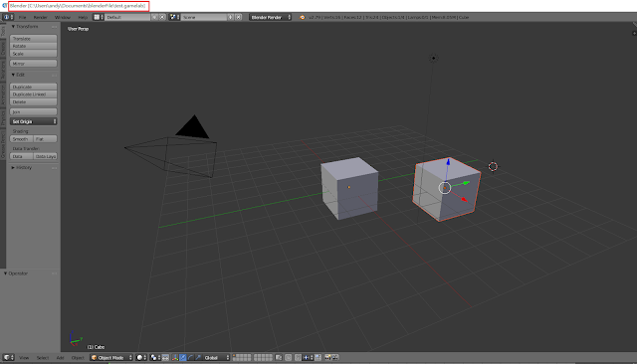Click the Default screen layout name field
Viewport: 637px width, 364px height.
pos(128,17)
